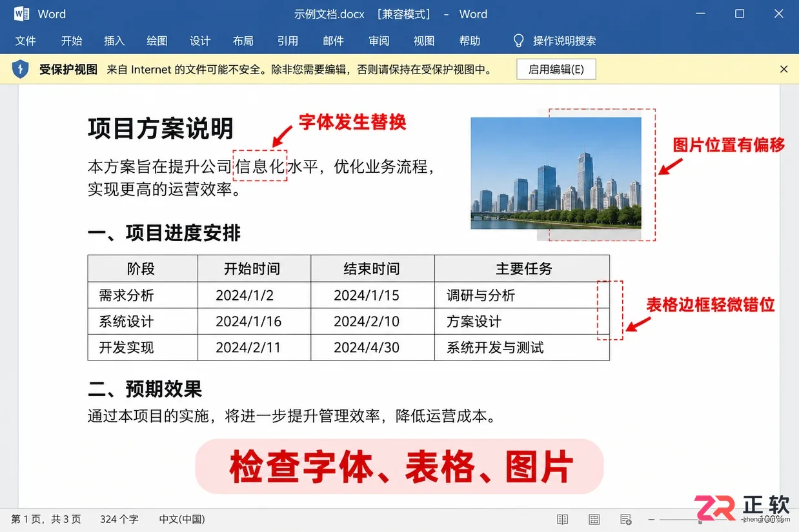Click the table header 阶段
The height and width of the screenshot is (532, 799).
tap(141, 269)
